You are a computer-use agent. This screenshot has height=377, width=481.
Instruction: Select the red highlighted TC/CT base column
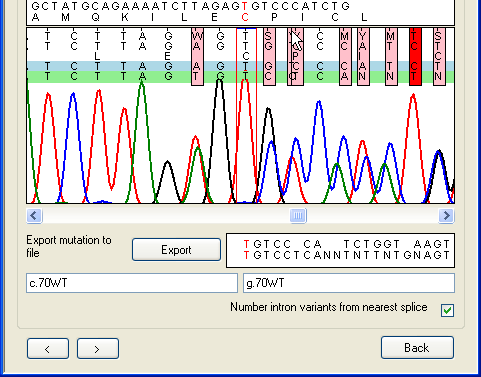[415, 57]
